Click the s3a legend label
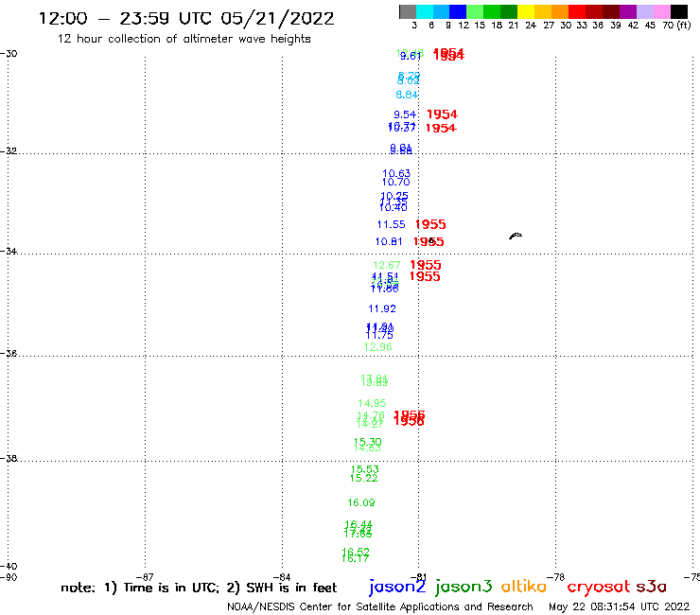This screenshot has width=700, height=615. (x=651, y=587)
